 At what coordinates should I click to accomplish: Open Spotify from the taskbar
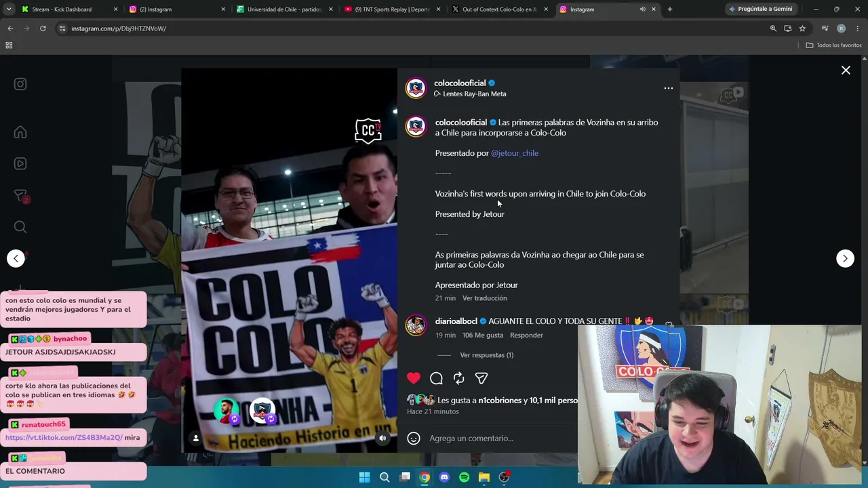click(x=464, y=477)
